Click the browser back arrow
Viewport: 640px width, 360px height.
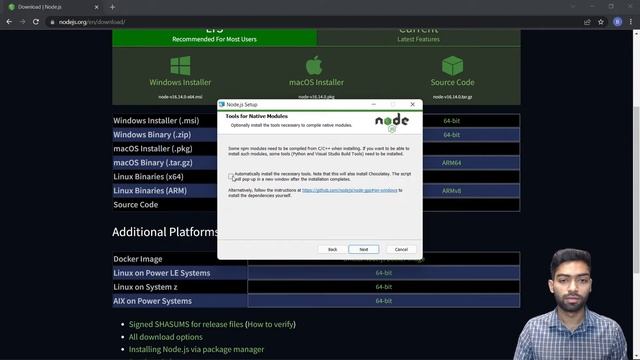9,22
